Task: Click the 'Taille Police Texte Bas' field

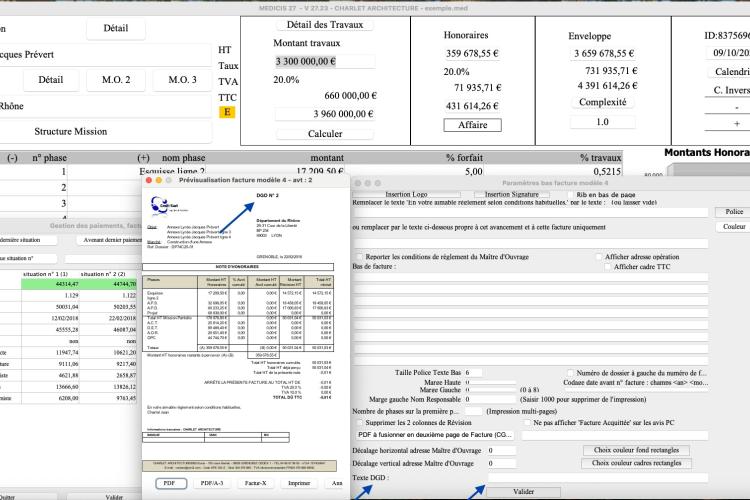Action: (474, 372)
